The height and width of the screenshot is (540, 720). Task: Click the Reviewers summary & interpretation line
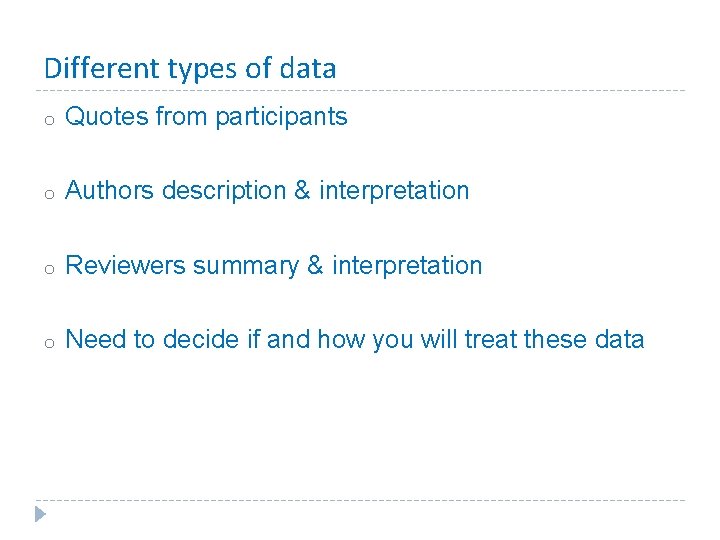273,266
